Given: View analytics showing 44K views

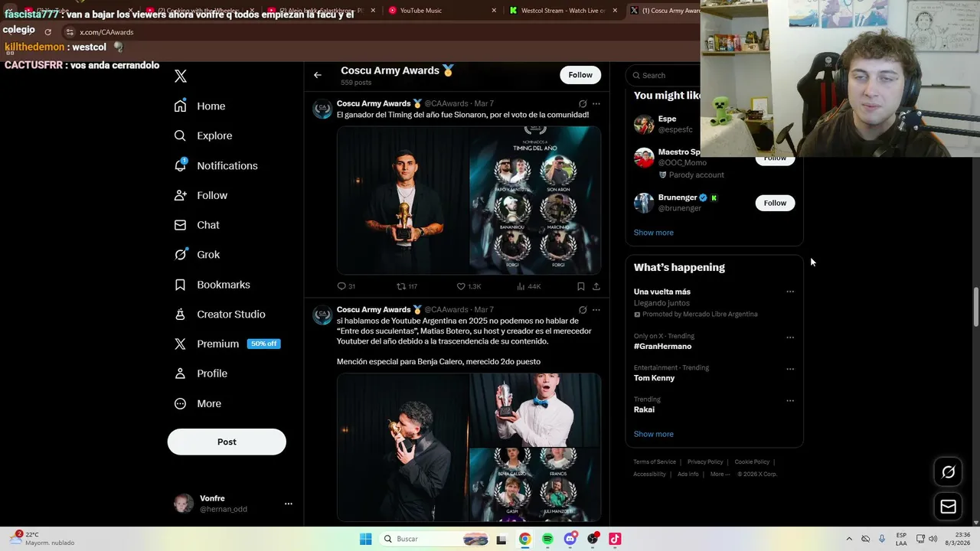Looking at the screenshot, I should pyautogui.click(x=529, y=286).
